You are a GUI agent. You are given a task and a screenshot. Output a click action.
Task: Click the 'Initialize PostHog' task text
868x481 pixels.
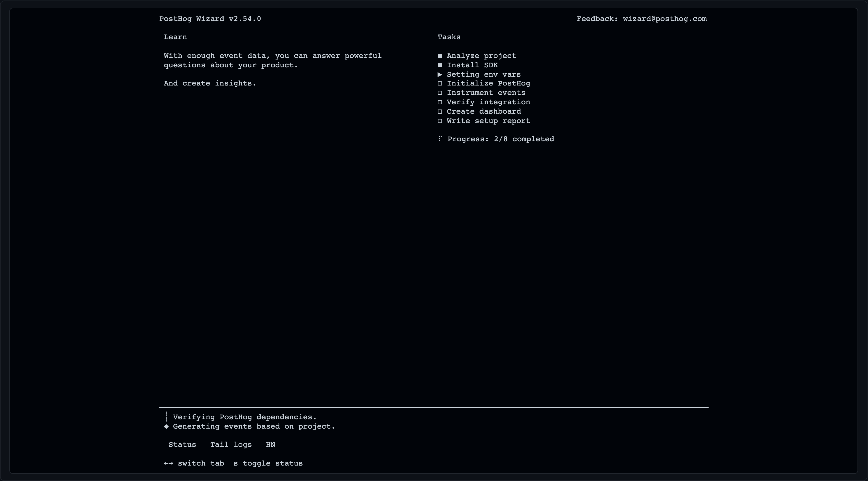[489, 84]
